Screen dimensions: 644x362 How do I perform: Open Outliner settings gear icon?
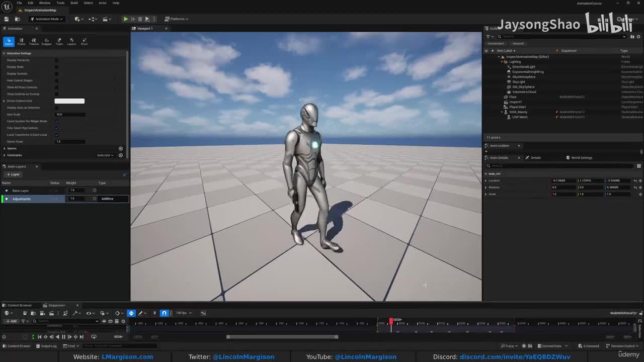click(x=638, y=36)
